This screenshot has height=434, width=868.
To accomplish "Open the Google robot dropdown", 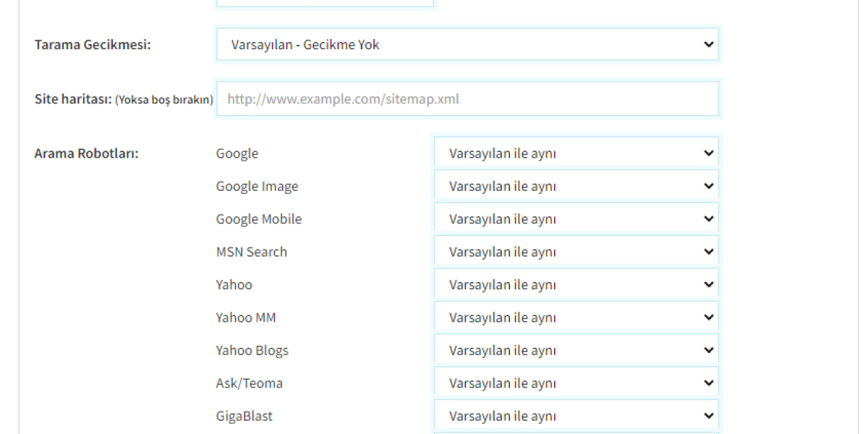I will click(x=576, y=153).
